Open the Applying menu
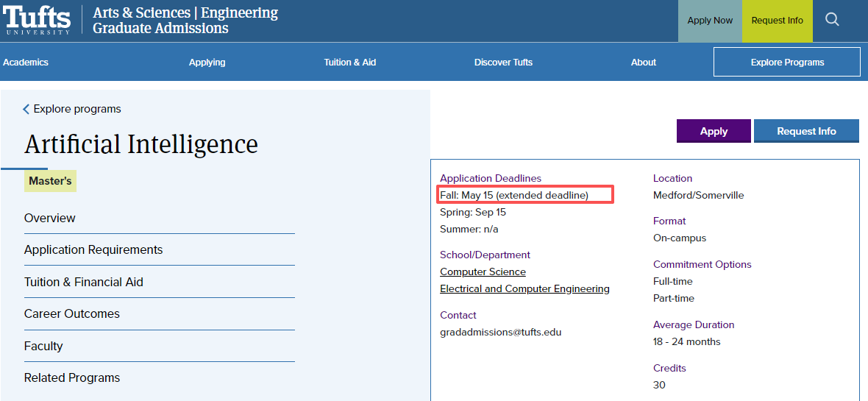 point(207,63)
